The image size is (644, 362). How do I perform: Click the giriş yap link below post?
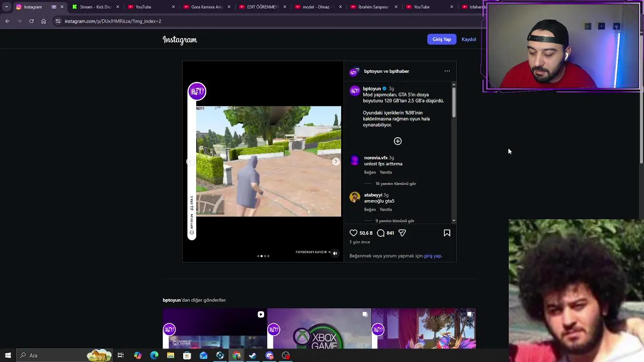coord(432,256)
